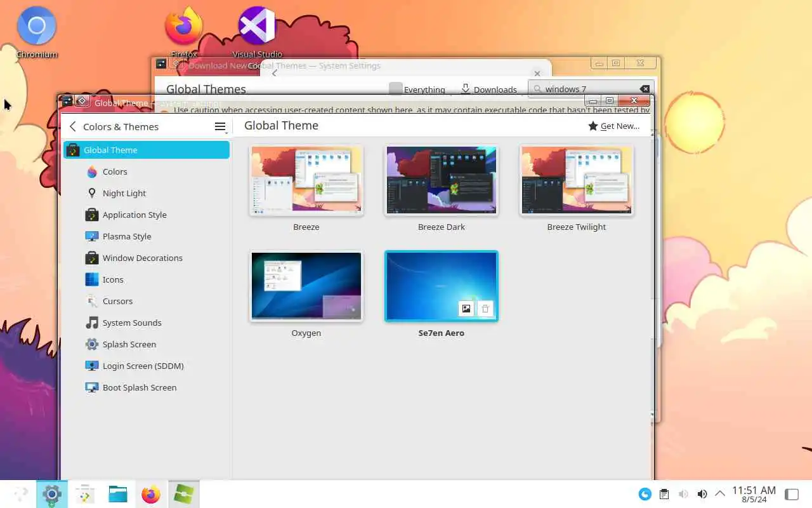The image size is (812, 508).
Task: Open the Chromium desktop shortcut
Action: [37, 32]
